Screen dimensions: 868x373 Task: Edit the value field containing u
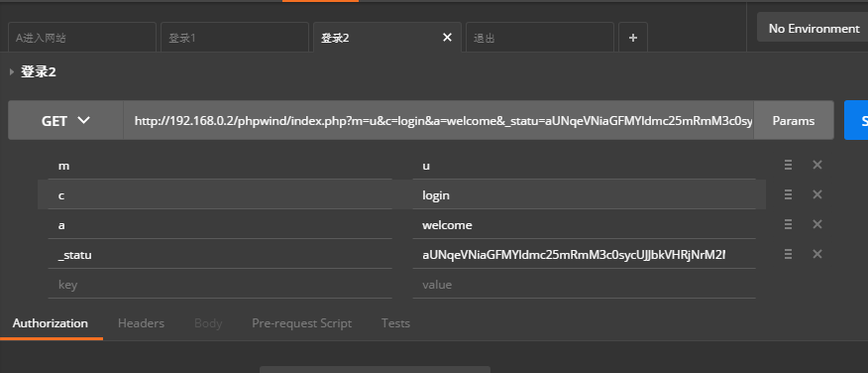point(584,165)
